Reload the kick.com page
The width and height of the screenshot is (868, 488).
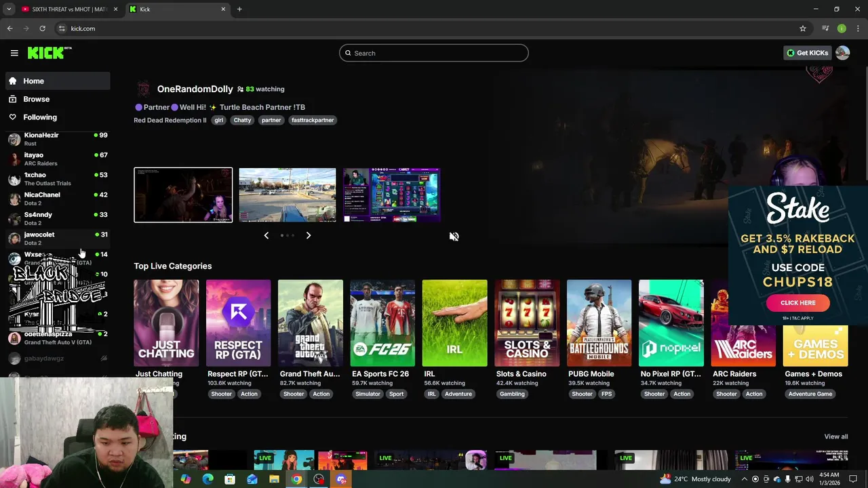[42, 28]
